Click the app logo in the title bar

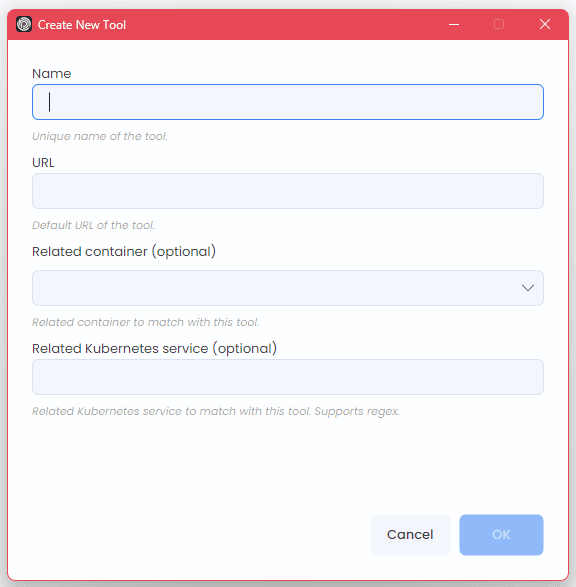pyautogui.click(x=24, y=24)
